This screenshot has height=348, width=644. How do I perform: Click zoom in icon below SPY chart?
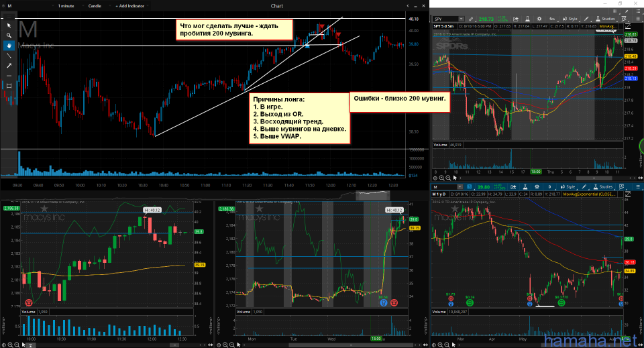(441, 178)
